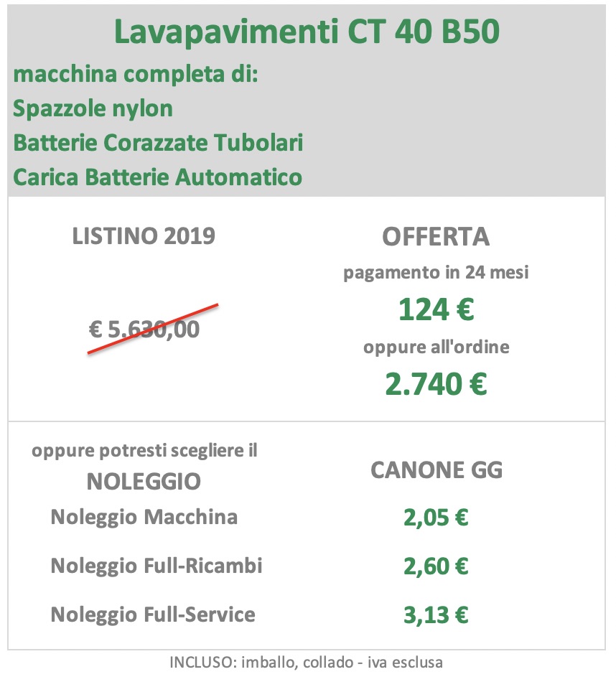Image resolution: width=616 pixels, height=682 pixels.
Task: Select 'oppure potresti scegliere il' text
Action: (x=144, y=451)
